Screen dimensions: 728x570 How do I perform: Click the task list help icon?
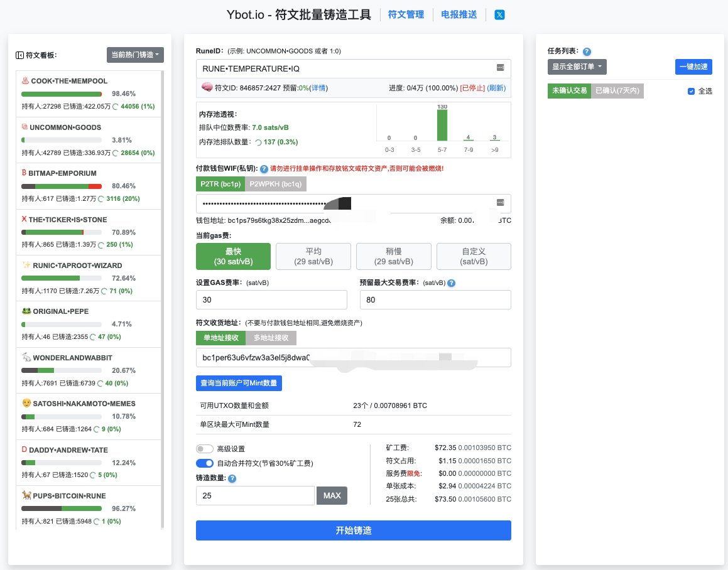(587, 51)
